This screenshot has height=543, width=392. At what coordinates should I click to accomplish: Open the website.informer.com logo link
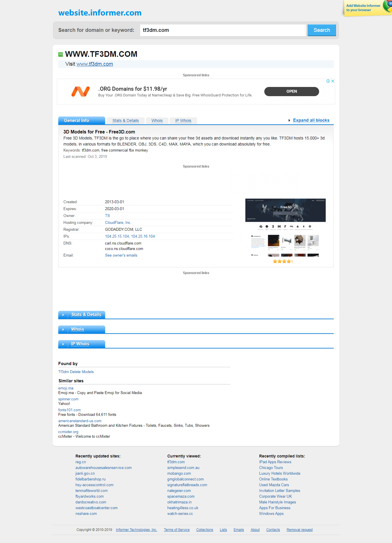pyautogui.click(x=100, y=13)
